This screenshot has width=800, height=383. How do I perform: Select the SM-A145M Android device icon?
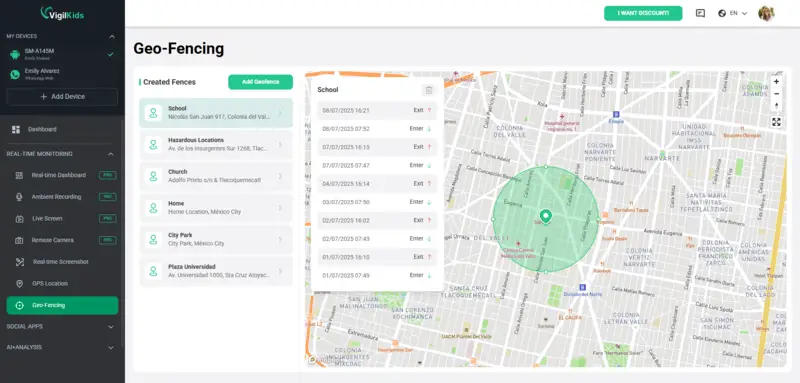(15, 54)
